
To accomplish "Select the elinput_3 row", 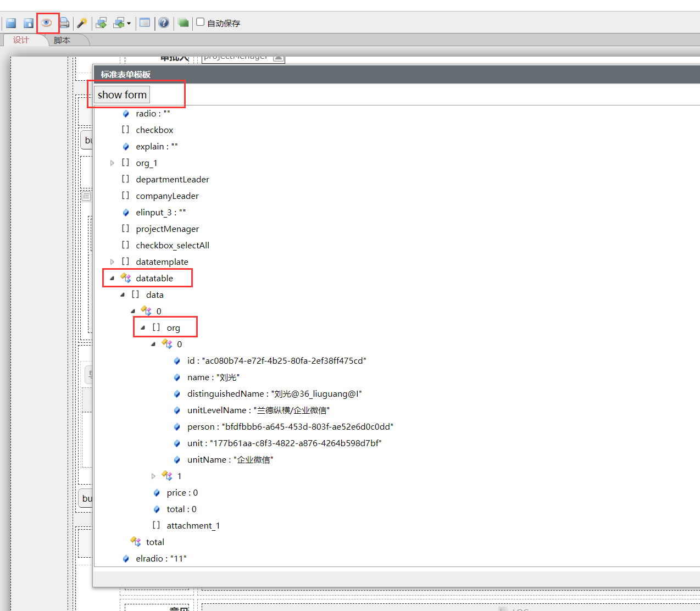I will pos(160,213).
